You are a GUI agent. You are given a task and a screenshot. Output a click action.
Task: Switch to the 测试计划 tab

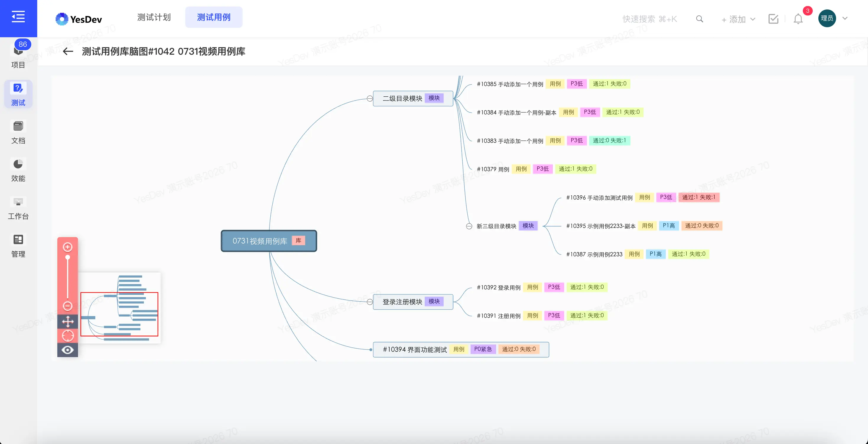click(x=154, y=17)
